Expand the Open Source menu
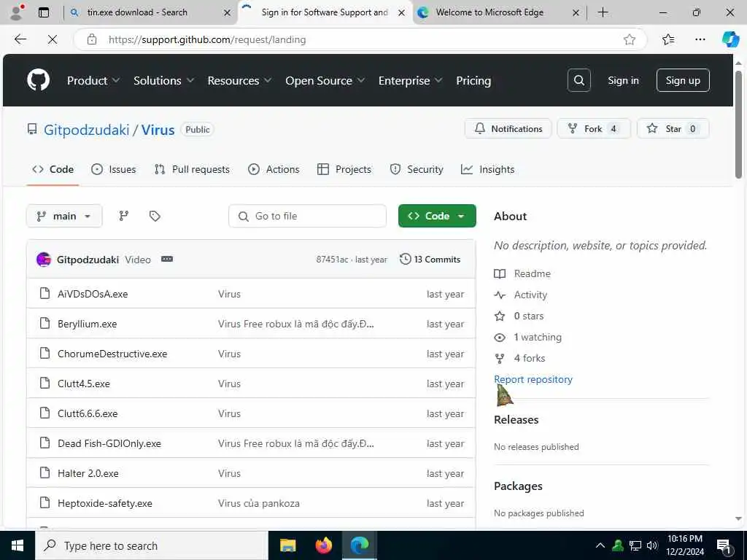Image resolution: width=747 pixels, height=560 pixels. (x=325, y=80)
